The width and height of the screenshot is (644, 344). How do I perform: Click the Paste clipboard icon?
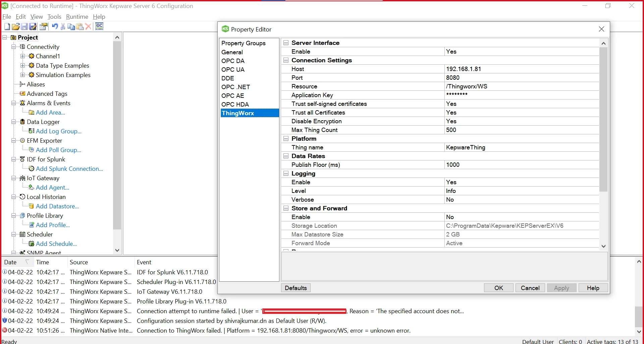[x=80, y=26]
